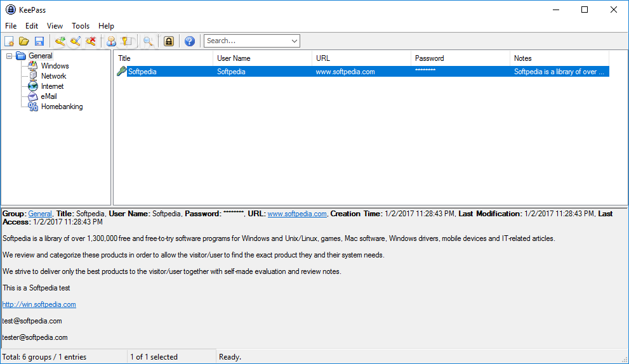Click the Network group icon
Viewport: 629px width, 364px height.
[x=33, y=75]
